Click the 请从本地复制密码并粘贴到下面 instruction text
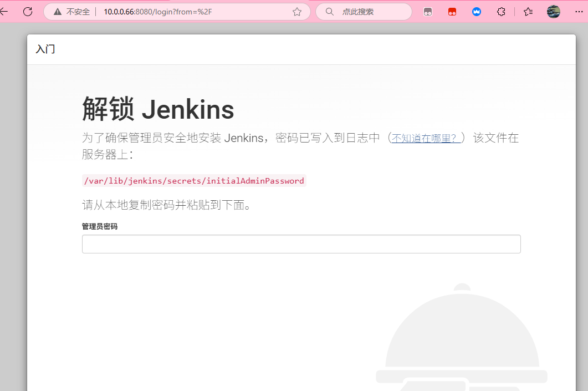Viewport: 588px width, 391px height. pos(166,205)
